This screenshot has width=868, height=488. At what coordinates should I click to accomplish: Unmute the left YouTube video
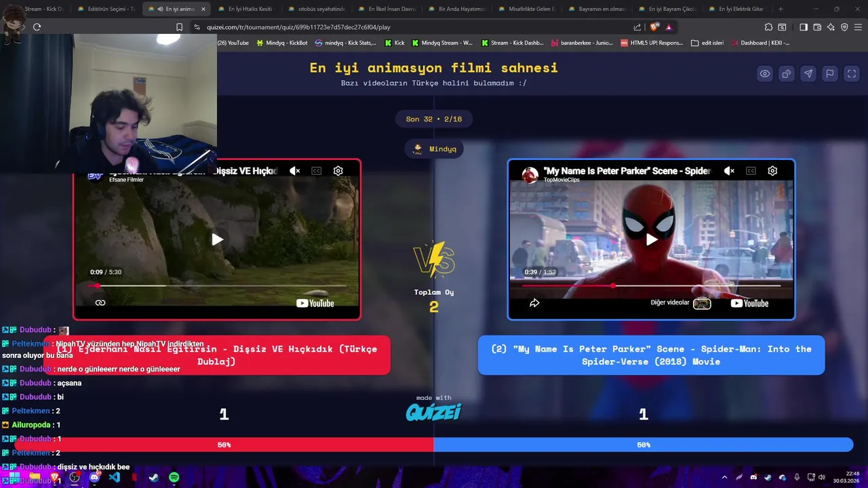pyautogui.click(x=295, y=171)
